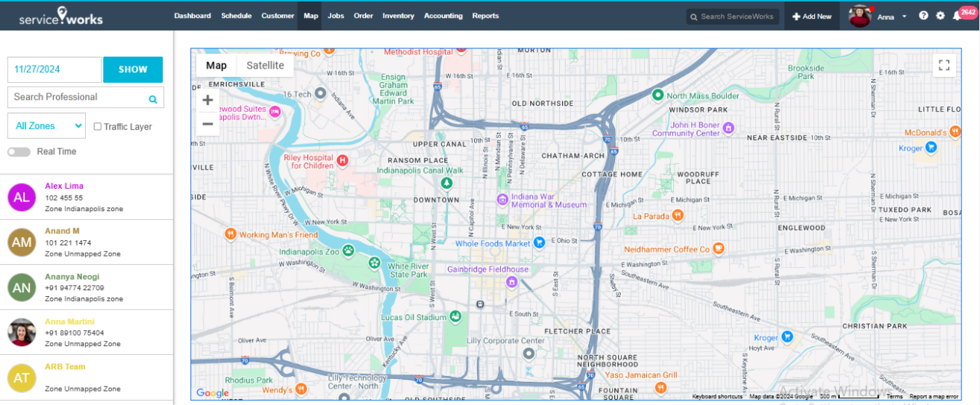This screenshot has height=405, width=980.
Task: Select Ananya Neogi from professional list
Action: tap(87, 288)
